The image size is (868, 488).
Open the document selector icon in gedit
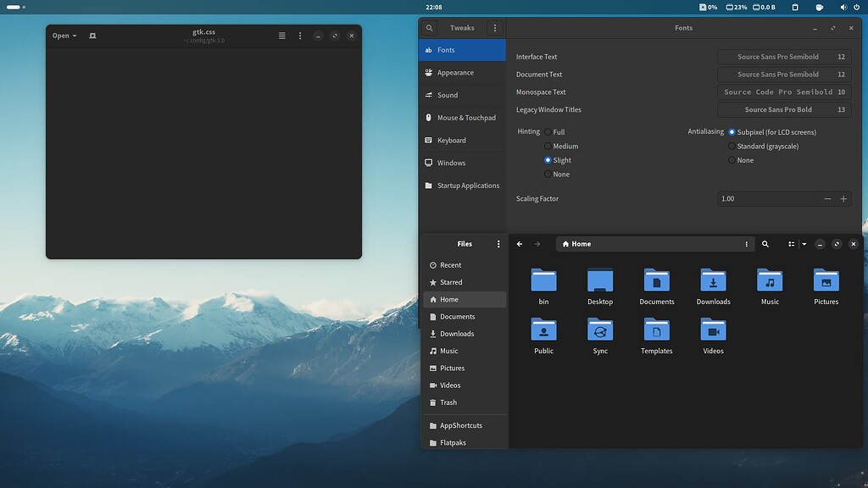(x=92, y=36)
